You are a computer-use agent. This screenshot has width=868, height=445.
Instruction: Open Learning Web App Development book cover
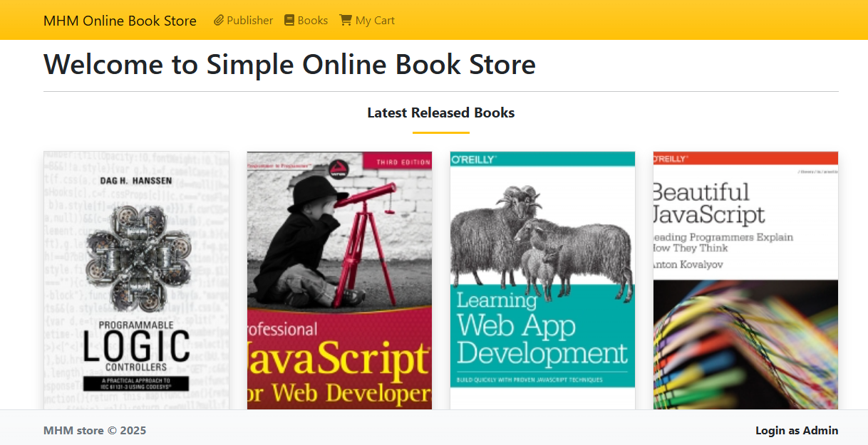(542, 281)
